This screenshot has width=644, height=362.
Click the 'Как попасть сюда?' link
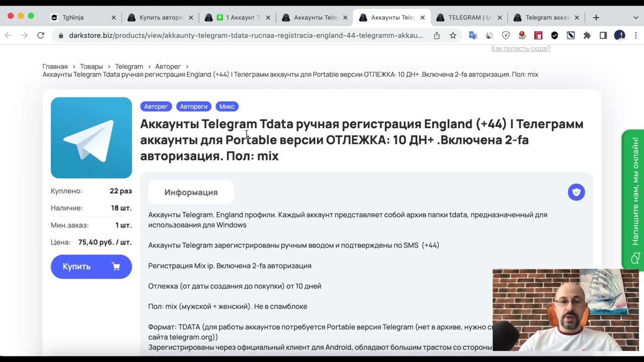[x=521, y=48]
